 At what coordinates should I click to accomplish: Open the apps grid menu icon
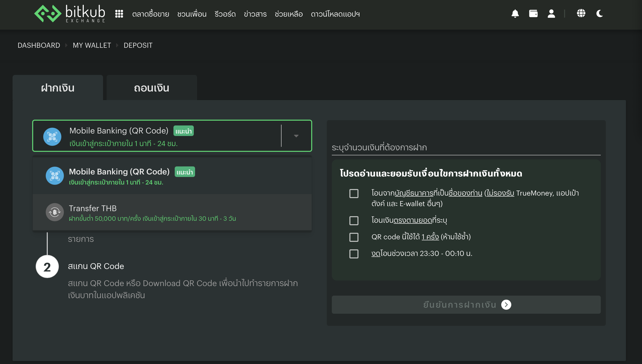click(119, 14)
